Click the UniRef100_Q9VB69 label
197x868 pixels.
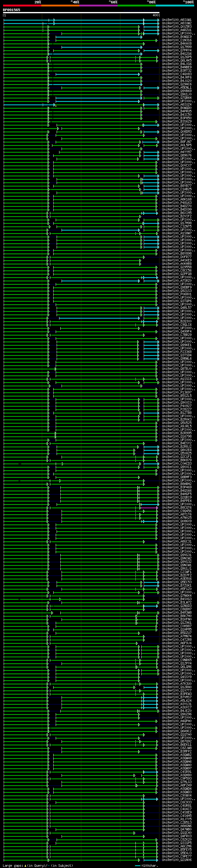pyautogui.click(x=176, y=91)
